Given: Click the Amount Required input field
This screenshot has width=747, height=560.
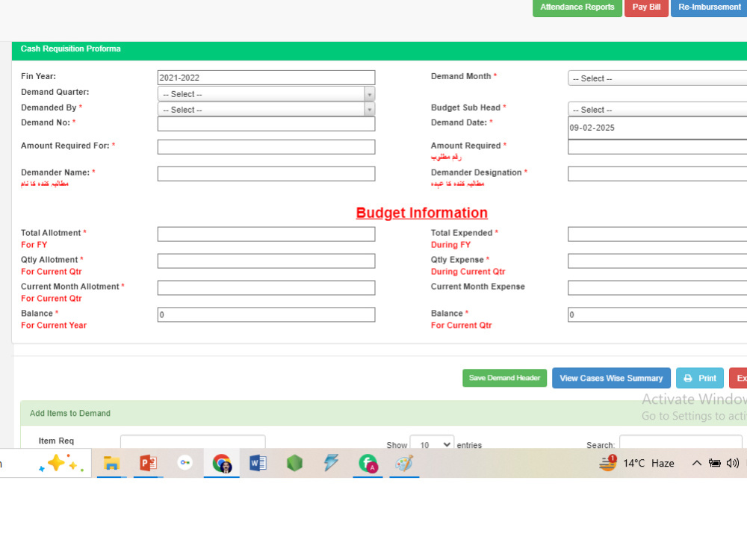Looking at the screenshot, I should 657,146.
